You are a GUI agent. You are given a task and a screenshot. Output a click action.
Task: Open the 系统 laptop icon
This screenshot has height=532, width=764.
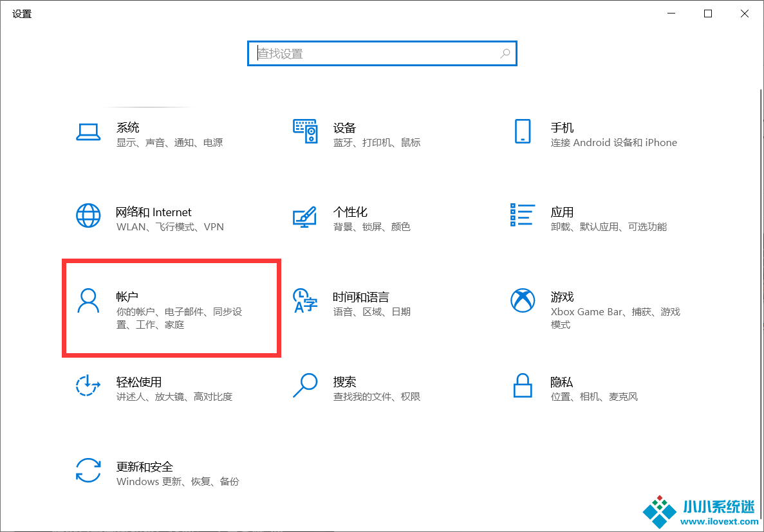click(88, 132)
